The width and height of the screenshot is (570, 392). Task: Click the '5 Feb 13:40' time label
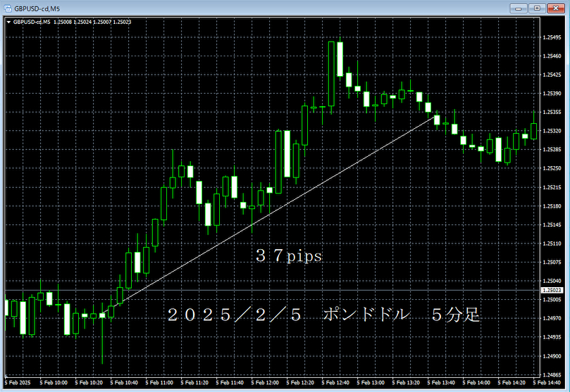click(x=441, y=383)
